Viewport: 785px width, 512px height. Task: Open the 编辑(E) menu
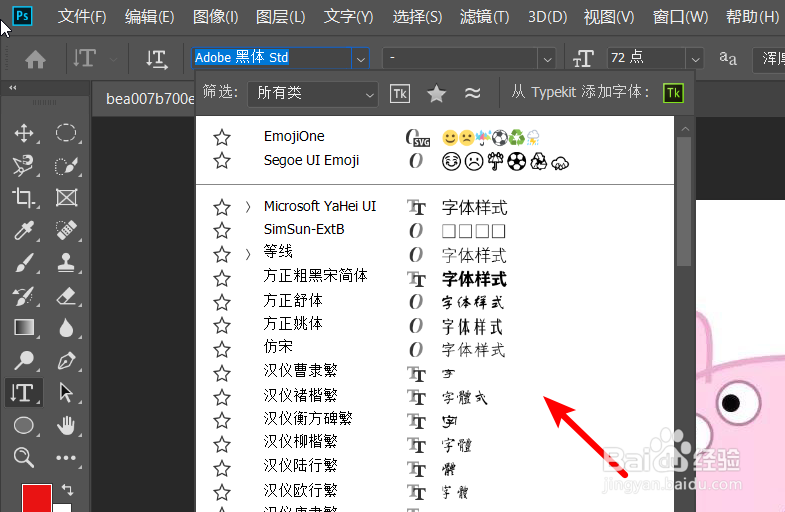[149, 17]
